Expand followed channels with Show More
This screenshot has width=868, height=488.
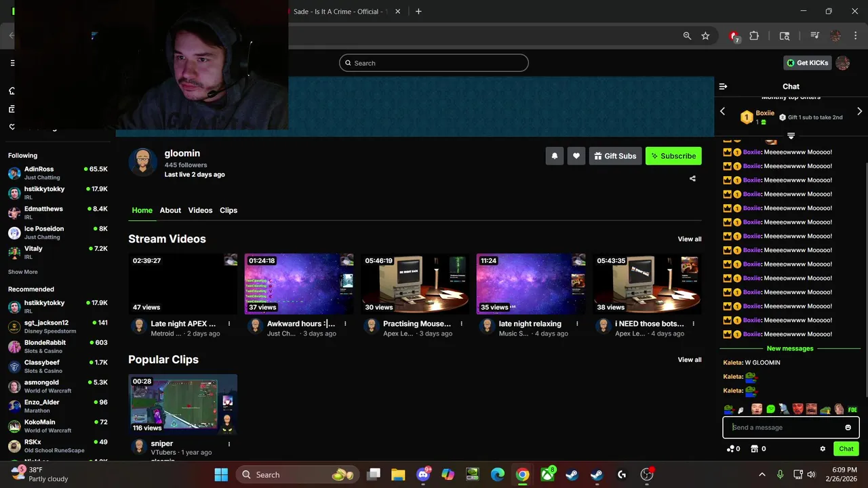[x=23, y=272]
